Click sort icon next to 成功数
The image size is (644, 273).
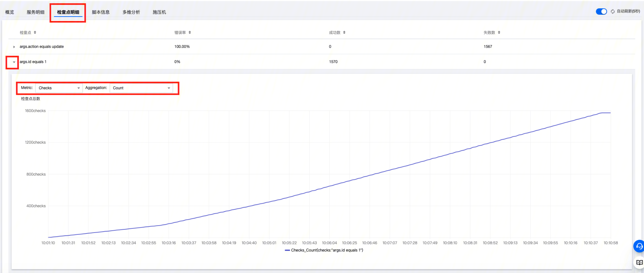(344, 33)
